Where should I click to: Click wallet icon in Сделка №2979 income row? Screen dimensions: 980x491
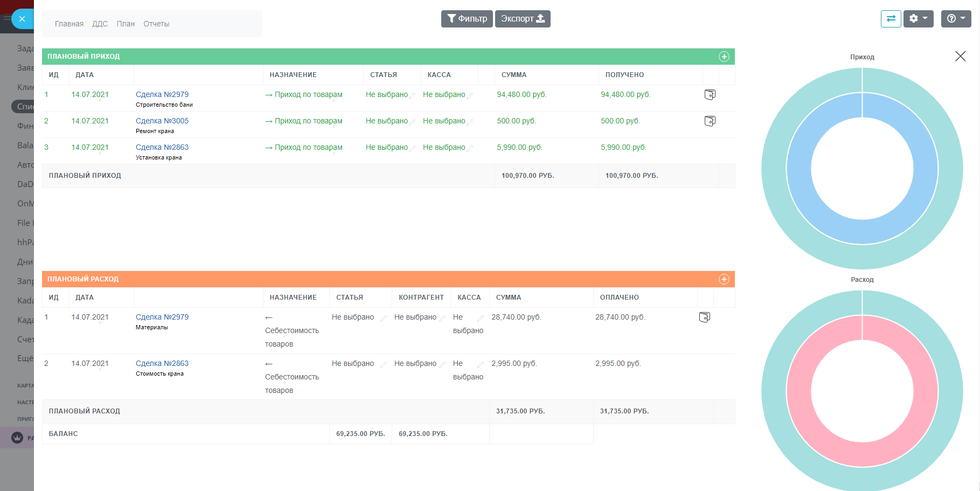[x=710, y=95]
